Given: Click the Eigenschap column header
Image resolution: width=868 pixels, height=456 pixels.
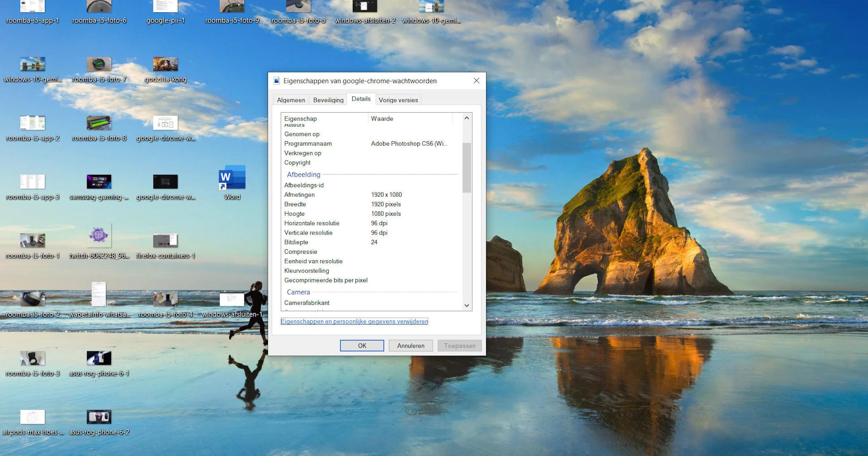Looking at the screenshot, I should (x=324, y=118).
